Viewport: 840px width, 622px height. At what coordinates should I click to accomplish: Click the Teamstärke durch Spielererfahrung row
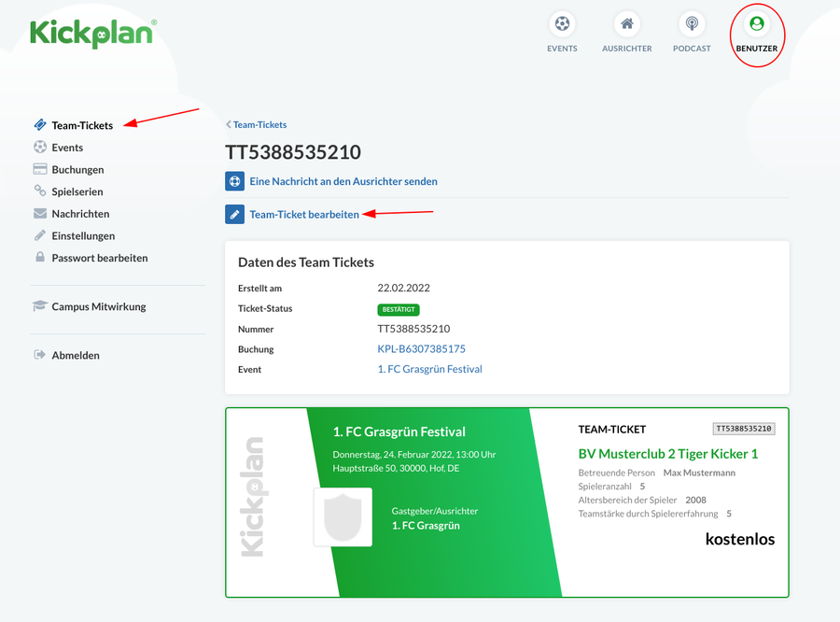point(654,514)
